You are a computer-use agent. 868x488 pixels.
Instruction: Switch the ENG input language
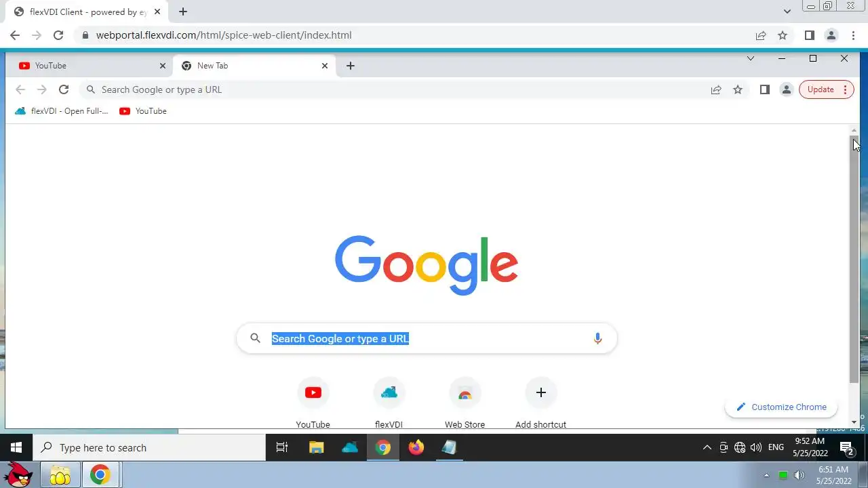tap(776, 447)
